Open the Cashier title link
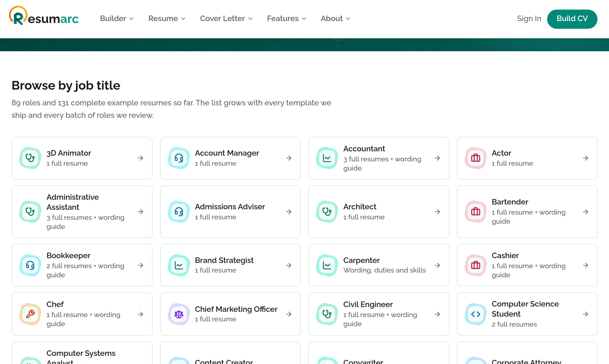The height and width of the screenshot is (364, 609). pos(505,256)
